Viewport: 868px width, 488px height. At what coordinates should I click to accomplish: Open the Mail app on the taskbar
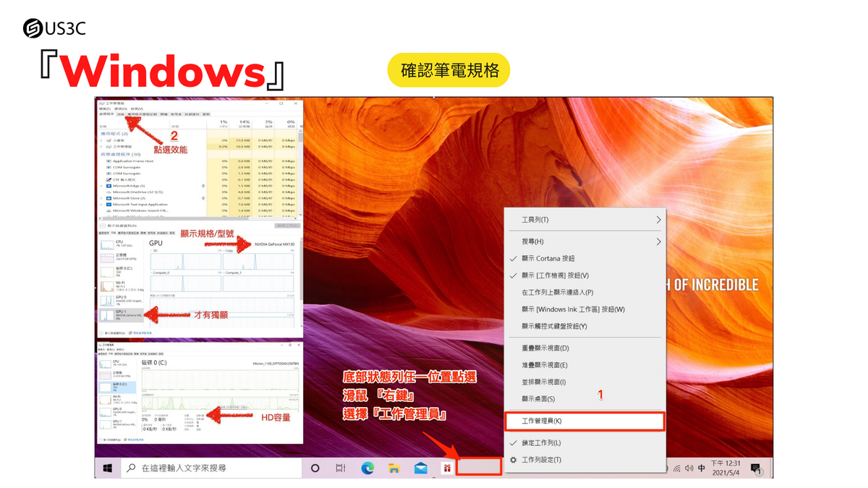tap(421, 468)
